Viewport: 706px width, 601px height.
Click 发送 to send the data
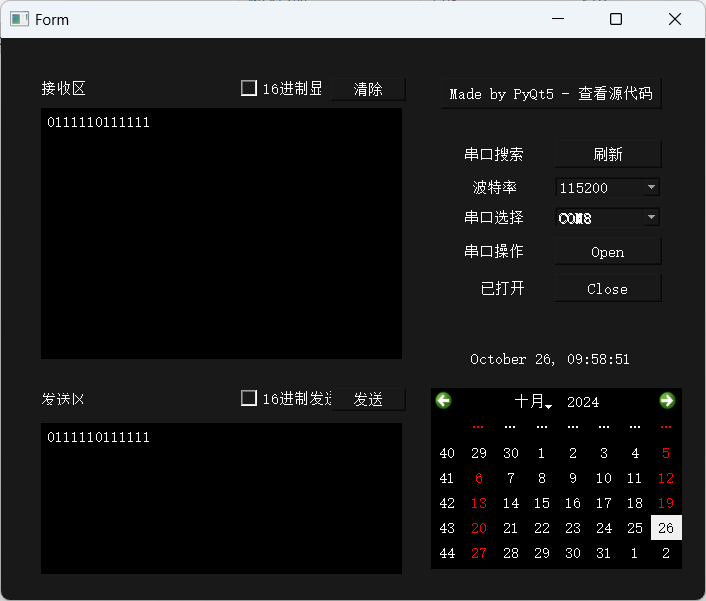368,399
